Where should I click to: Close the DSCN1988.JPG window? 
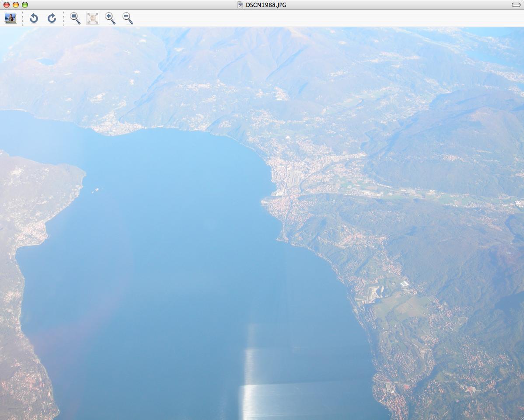click(7, 5)
